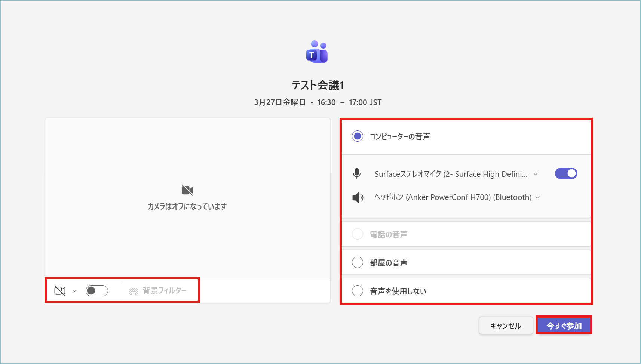Expand the Anker PowerConf H700 speaker dropdown arrow
641x364 pixels.
(x=538, y=197)
